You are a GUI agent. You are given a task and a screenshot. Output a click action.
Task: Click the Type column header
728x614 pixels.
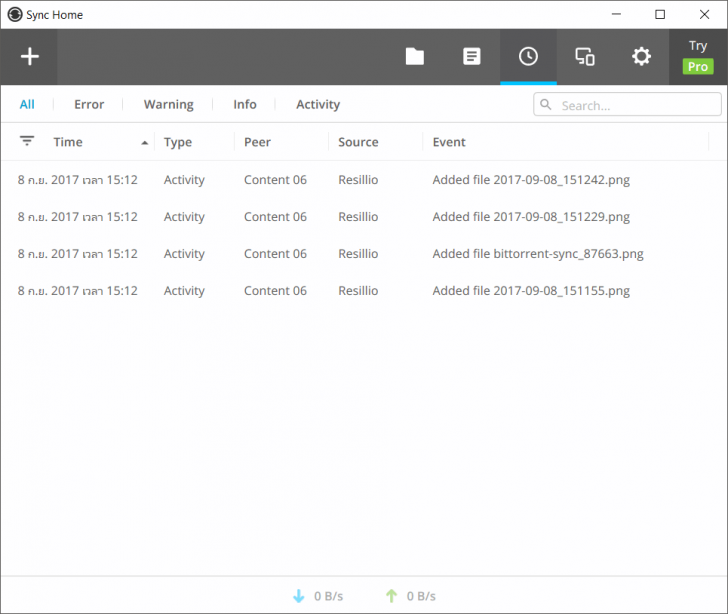click(x=178, y=142)
